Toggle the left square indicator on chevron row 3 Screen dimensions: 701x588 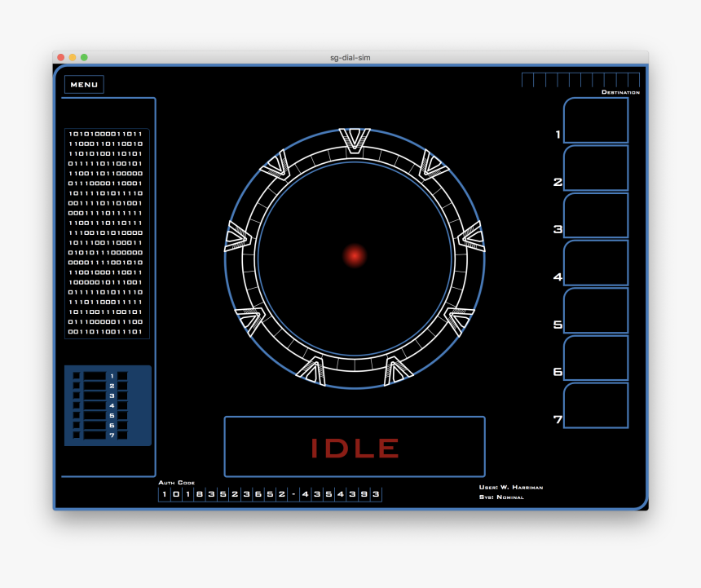[x=77, y=396]
